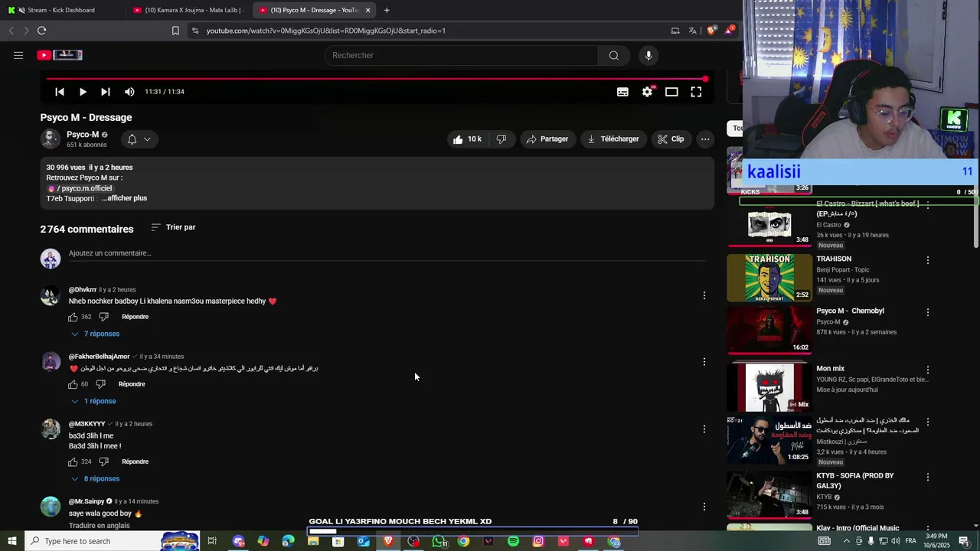
Task: Switch to theater mode
Action: [671, 92]
